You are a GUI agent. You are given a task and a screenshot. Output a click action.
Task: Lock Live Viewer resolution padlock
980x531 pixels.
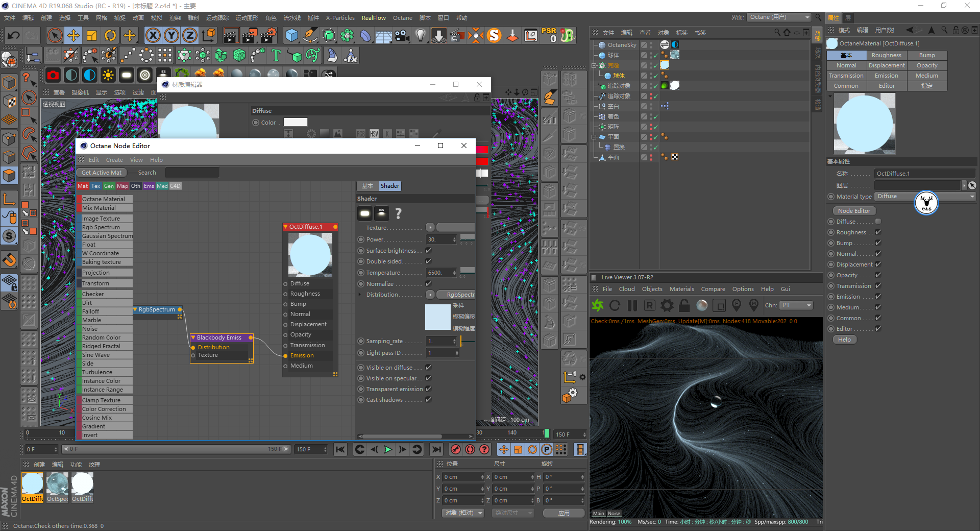(x=684, y=305)
